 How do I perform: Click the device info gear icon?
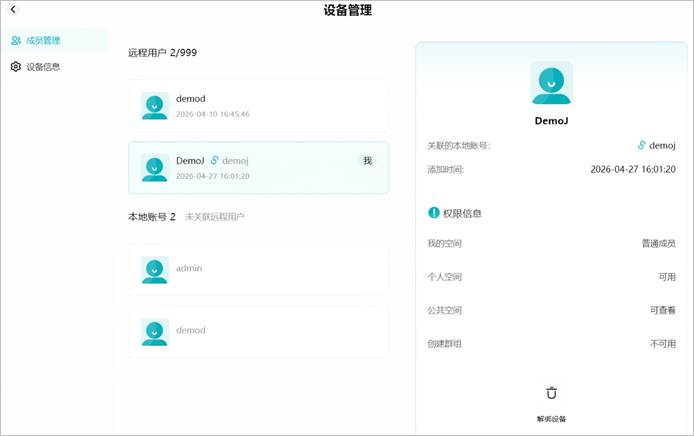(16, 66)
